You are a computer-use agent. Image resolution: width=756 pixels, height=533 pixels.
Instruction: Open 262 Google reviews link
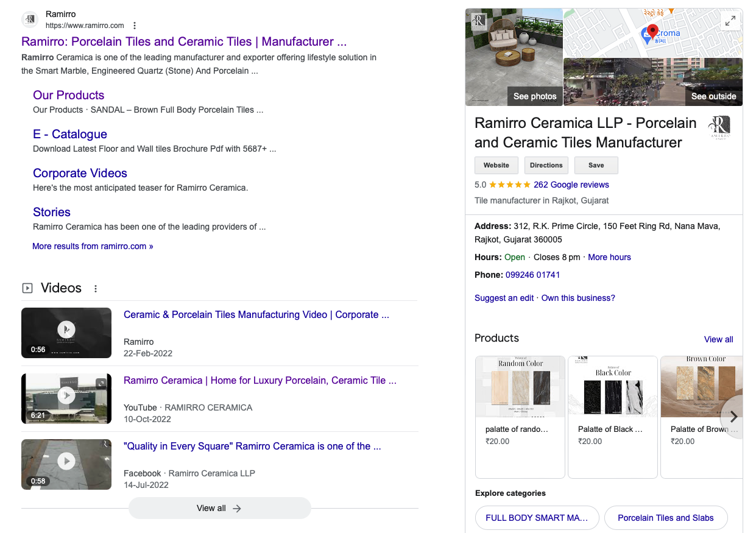pyautogui.click(x=571, y=185)
